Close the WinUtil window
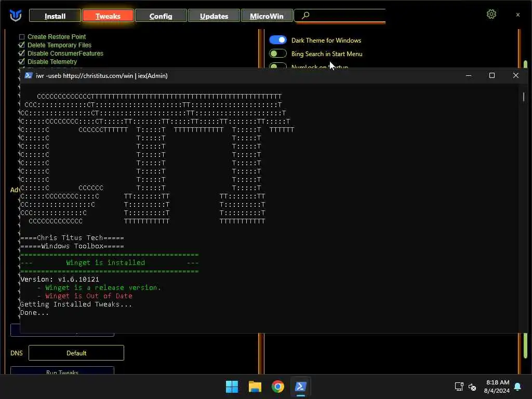The width and height of the screenshot is (532, 399). pyautogui.click(x=518, y=15)
